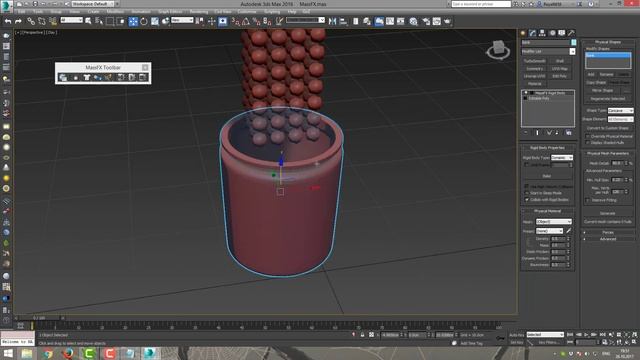Toggle Display Shaded Hulls checkbox

(x=588, y=143)
